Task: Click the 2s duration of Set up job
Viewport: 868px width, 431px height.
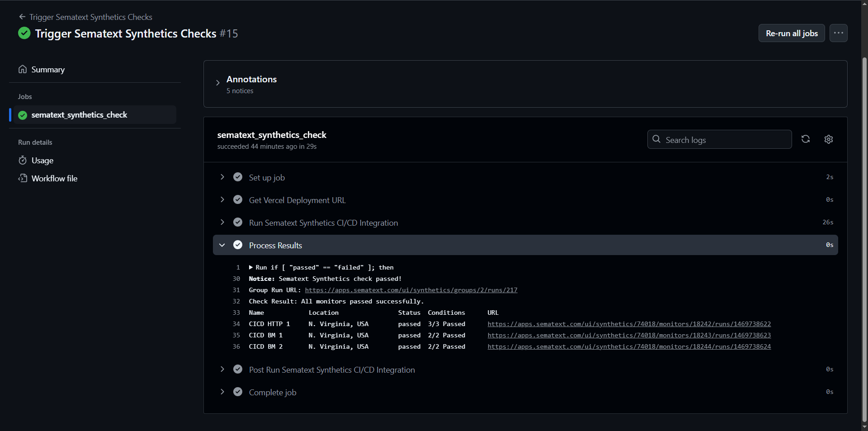Action: coord(830,177)
